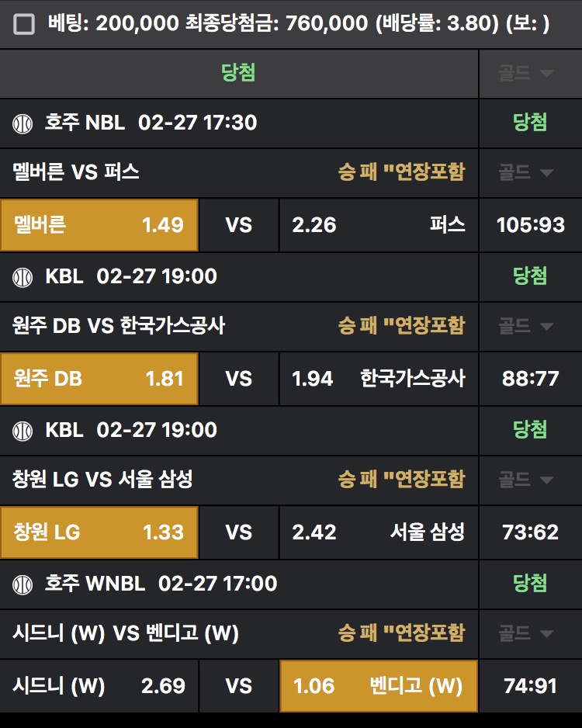Select the highlighted 벤디고 (W) 1.06 bet
The image size is (582, 728).
click(379, 686)
